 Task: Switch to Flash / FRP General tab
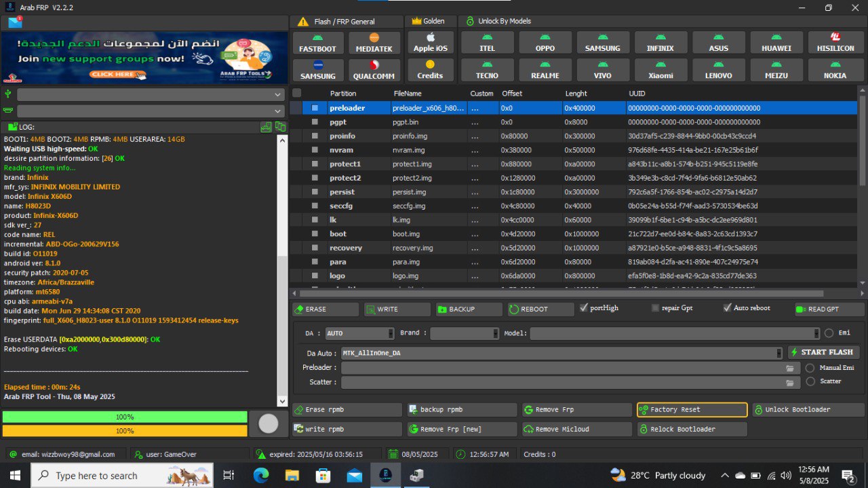pos(346,21)
